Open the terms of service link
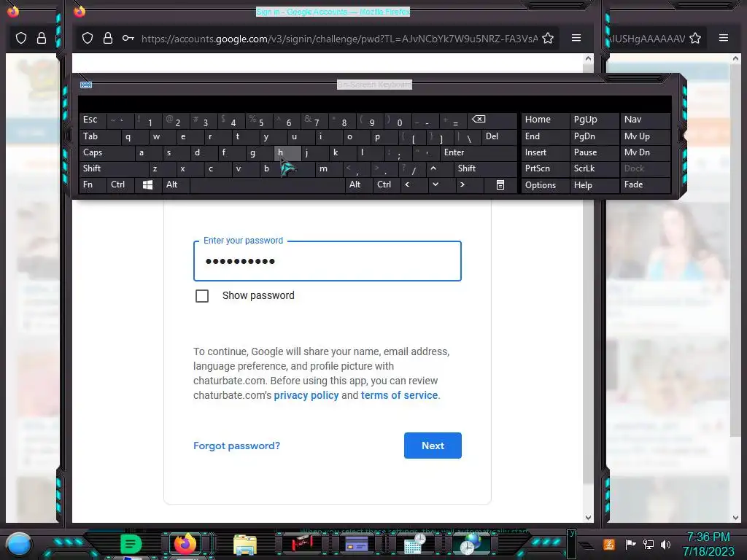 coord(399,395)
